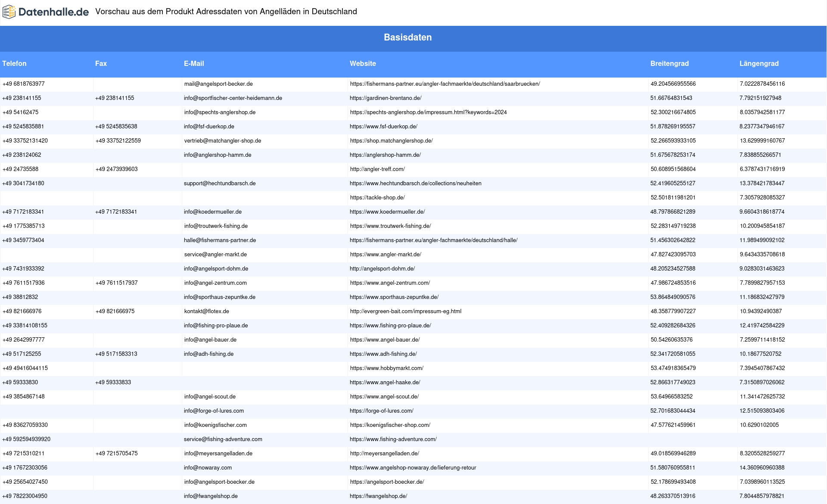Select email service@fishing-adventure.com
The width and height of the screenshot is (827, 504).
point(223,439)
